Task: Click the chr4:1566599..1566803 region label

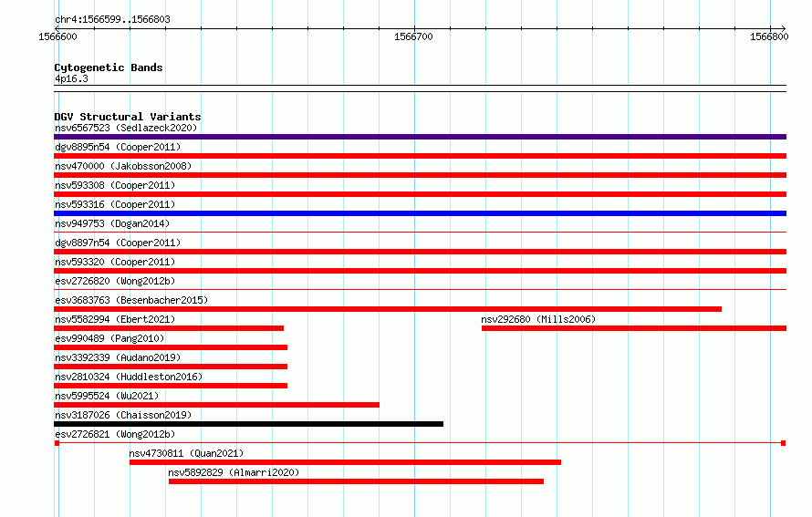Action: [x=112, y=19]
